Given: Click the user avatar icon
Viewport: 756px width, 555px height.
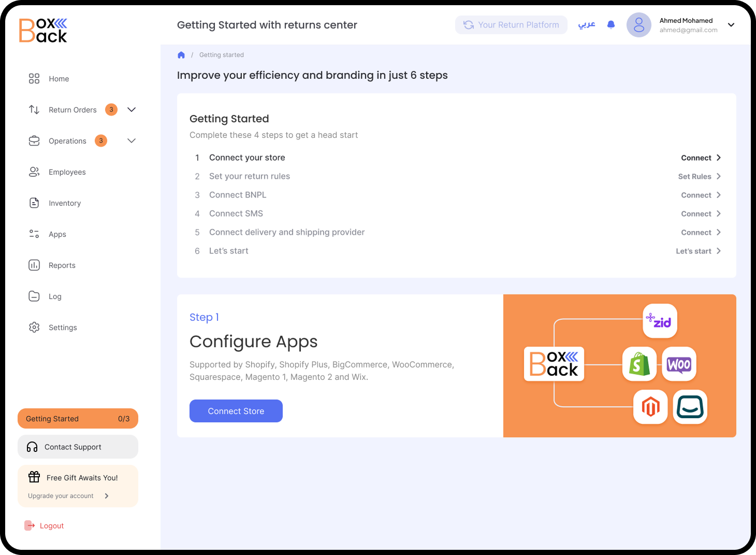Looking at the screenshot, I should tap(638, 25).
